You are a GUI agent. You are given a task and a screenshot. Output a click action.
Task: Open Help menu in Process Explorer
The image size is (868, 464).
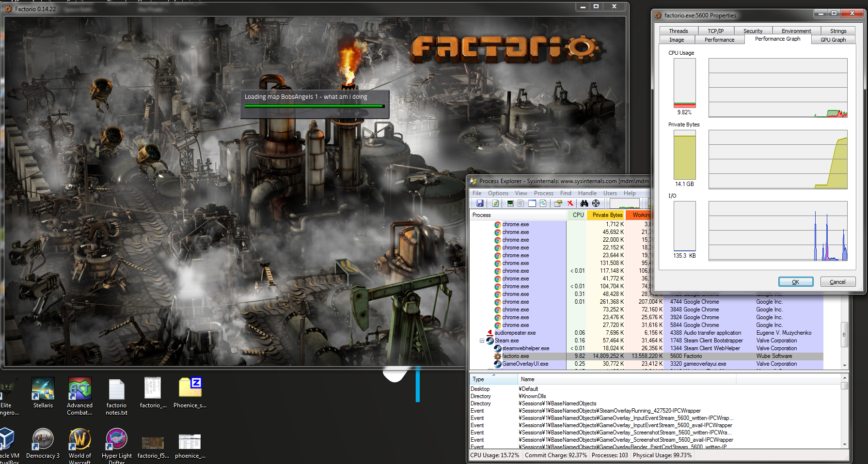(x=630, y=193)
